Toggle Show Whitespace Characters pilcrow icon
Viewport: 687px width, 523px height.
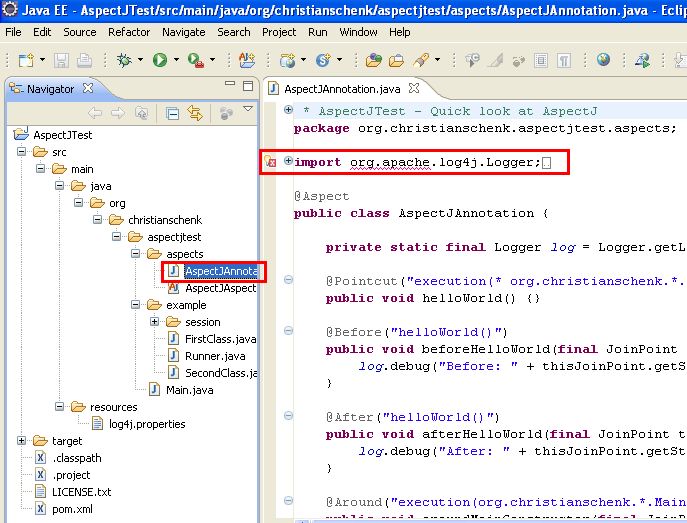pos(564,60)
